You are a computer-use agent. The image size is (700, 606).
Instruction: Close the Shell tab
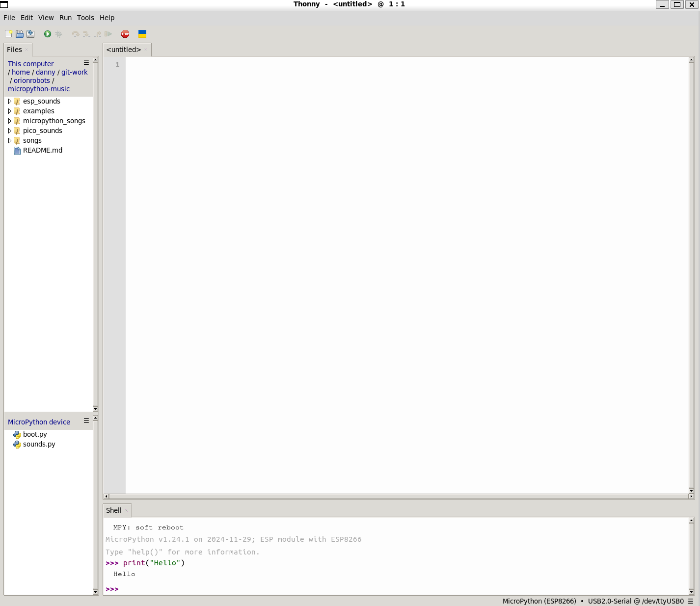pyautogui.click(x=126, y=510)
